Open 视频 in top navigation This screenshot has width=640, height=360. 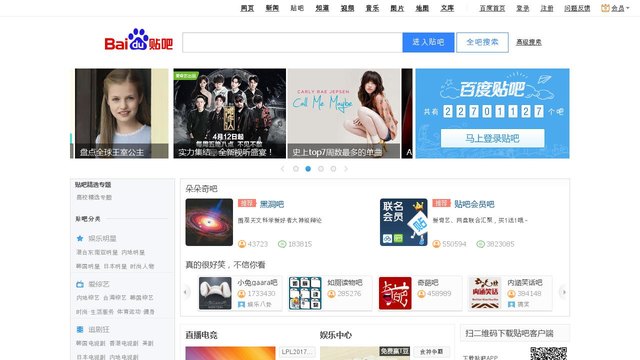coord(347,8)
